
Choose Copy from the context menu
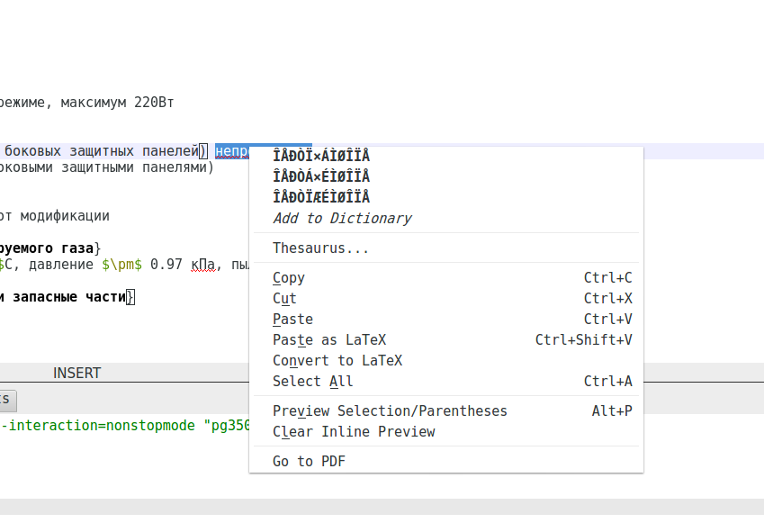(445, 277)
